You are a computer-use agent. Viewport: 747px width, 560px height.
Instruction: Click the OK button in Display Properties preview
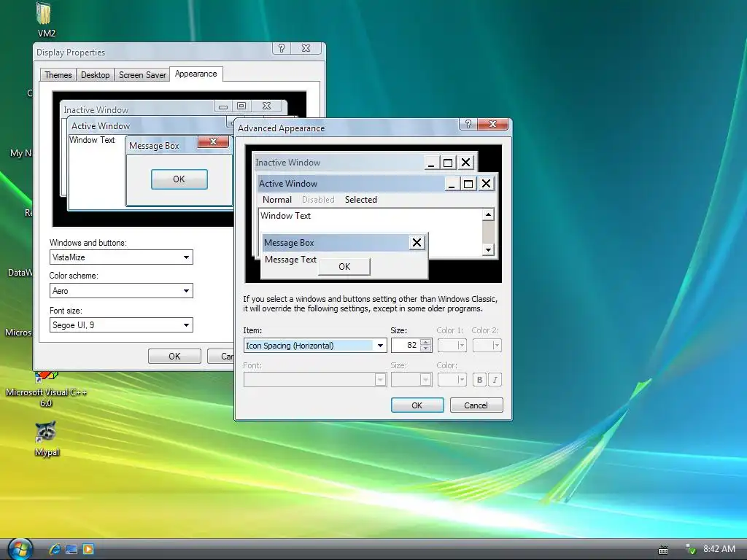click(179, 179)
